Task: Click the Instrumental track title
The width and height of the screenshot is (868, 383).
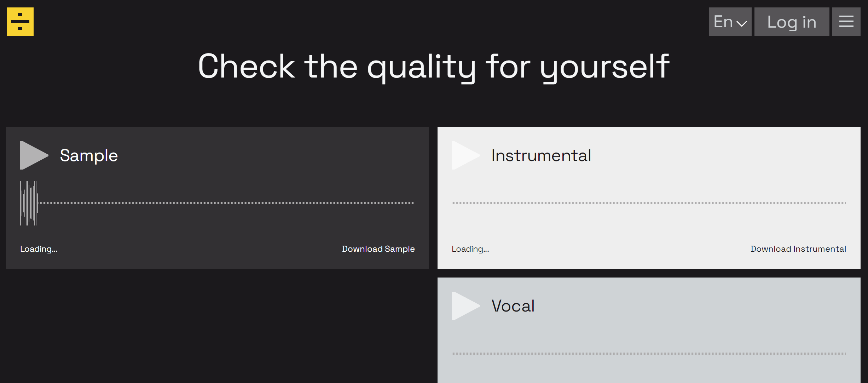Action: pos(541,155)
